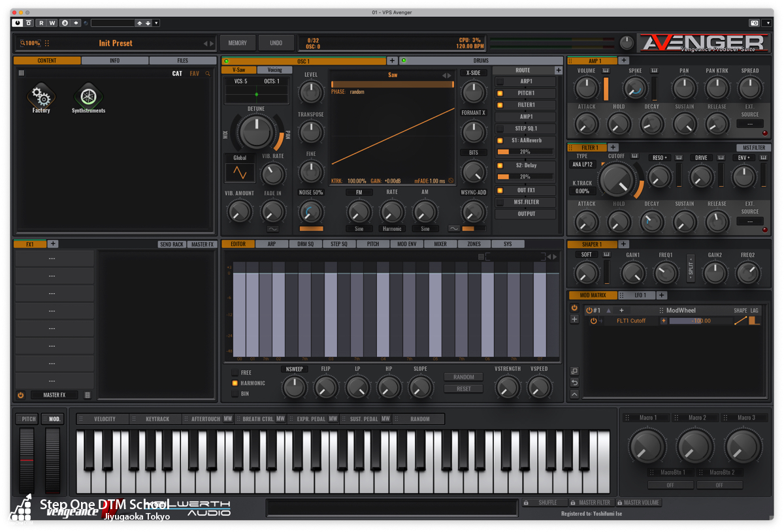Switch to the Voicing tab
This screenshot has height=532, width=784.
tap(274, 70)
